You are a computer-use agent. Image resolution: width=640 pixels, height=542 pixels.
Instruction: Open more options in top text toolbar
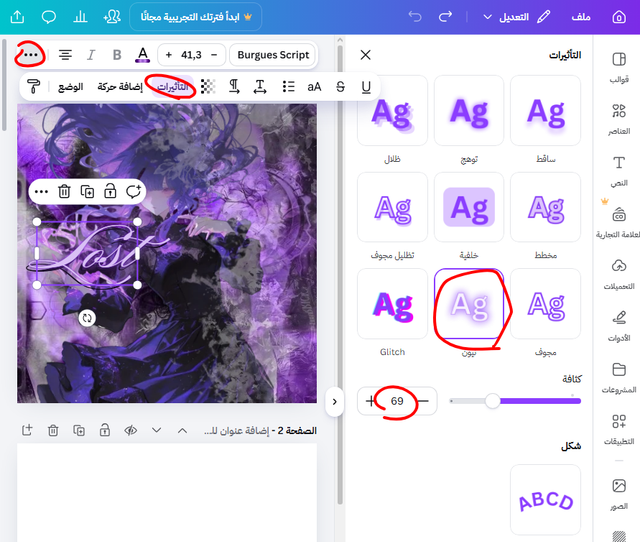click(x=31, y=55)
